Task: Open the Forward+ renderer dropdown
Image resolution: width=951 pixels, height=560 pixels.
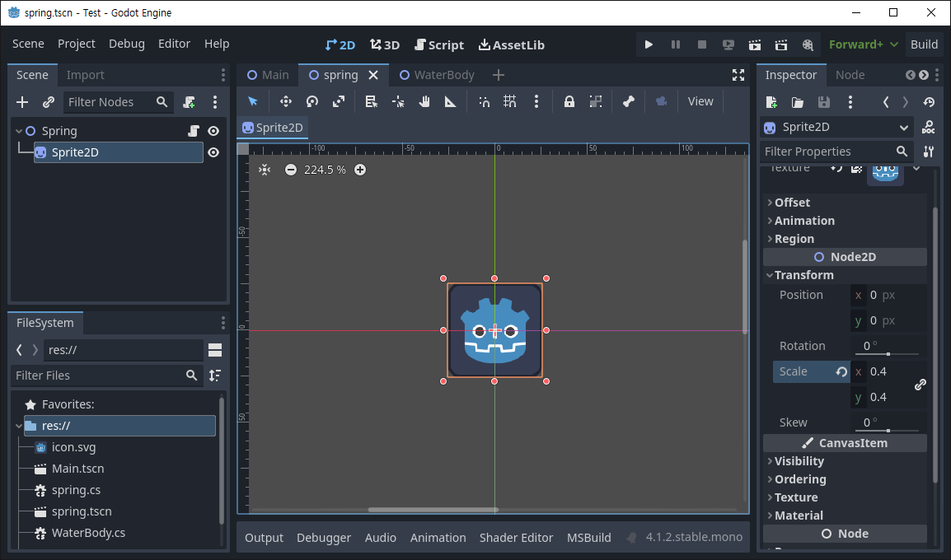Action: pyautogui.click(x=864, y=44)
